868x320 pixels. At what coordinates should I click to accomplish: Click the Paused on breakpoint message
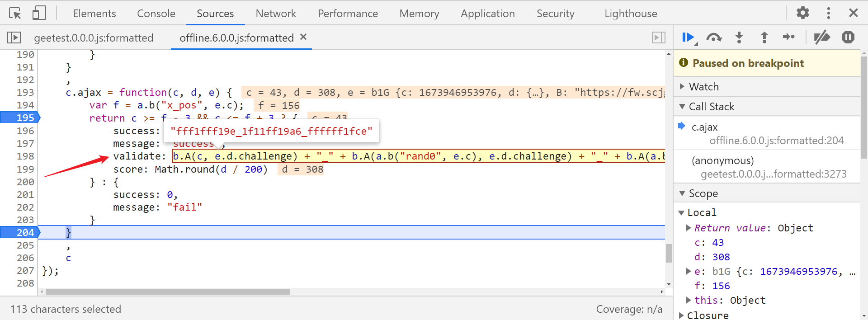748,63
